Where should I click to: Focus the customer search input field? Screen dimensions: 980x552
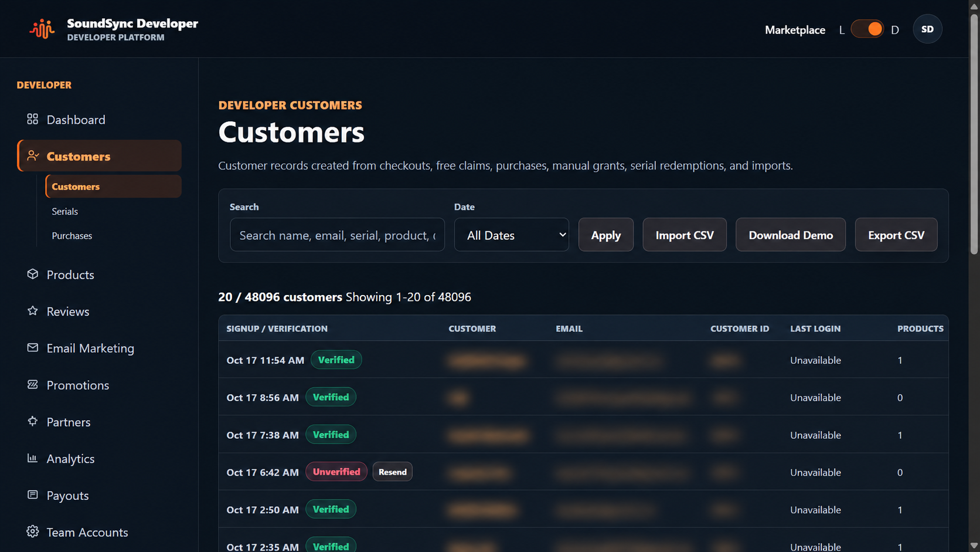click(337, 235)
